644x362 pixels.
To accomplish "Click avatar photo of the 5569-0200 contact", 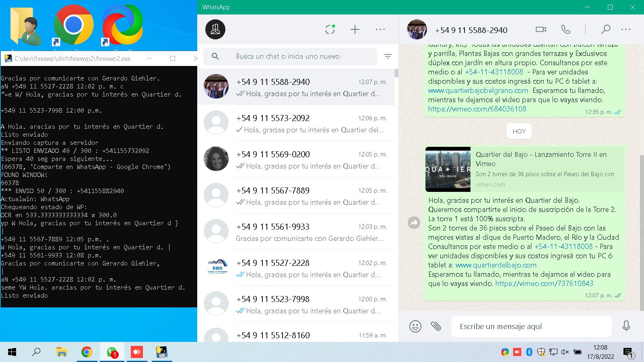I will click(x=216, y=159).
